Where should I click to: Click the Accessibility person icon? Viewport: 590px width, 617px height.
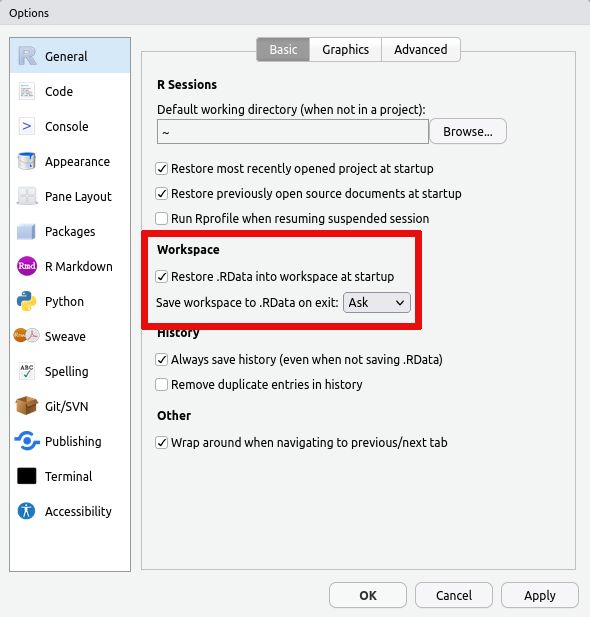tap(27, 511)
